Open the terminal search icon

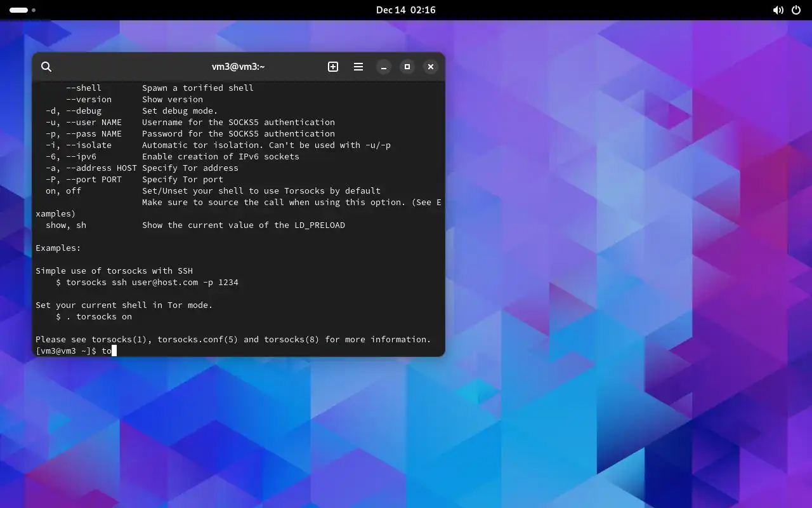[x=46, y=67]
